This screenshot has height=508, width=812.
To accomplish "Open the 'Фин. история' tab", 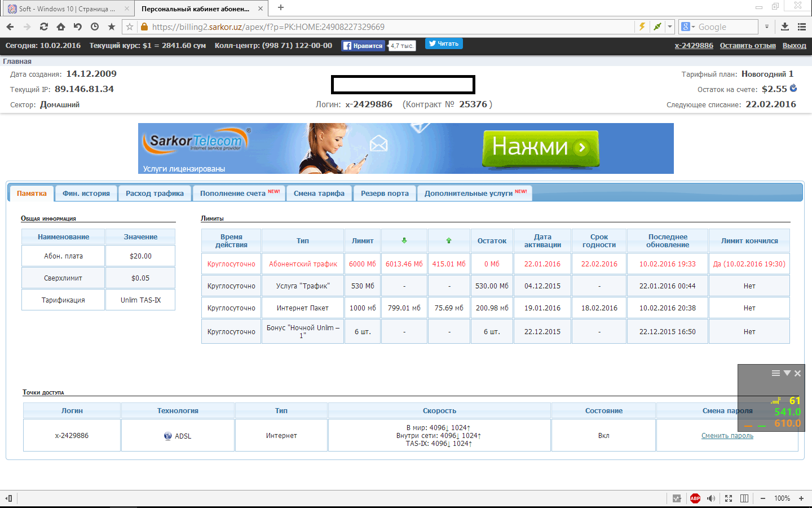I will tap(86, 193).
